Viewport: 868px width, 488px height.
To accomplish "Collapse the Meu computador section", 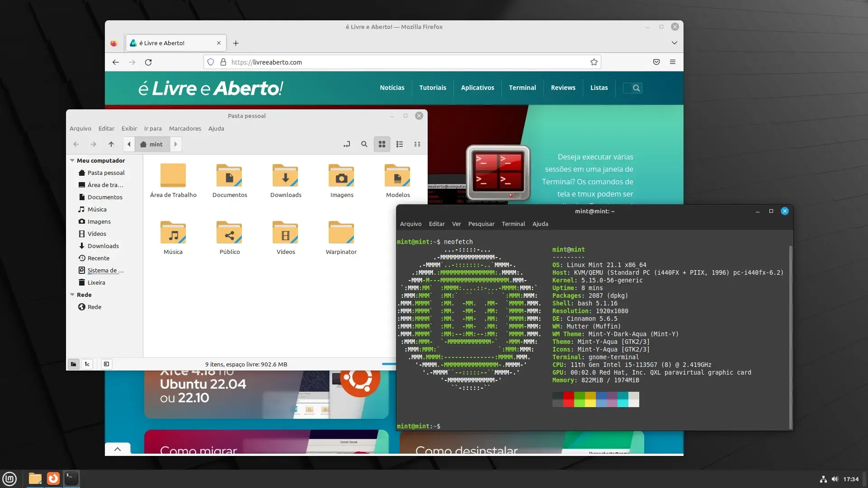I will (x=72, y=161).
